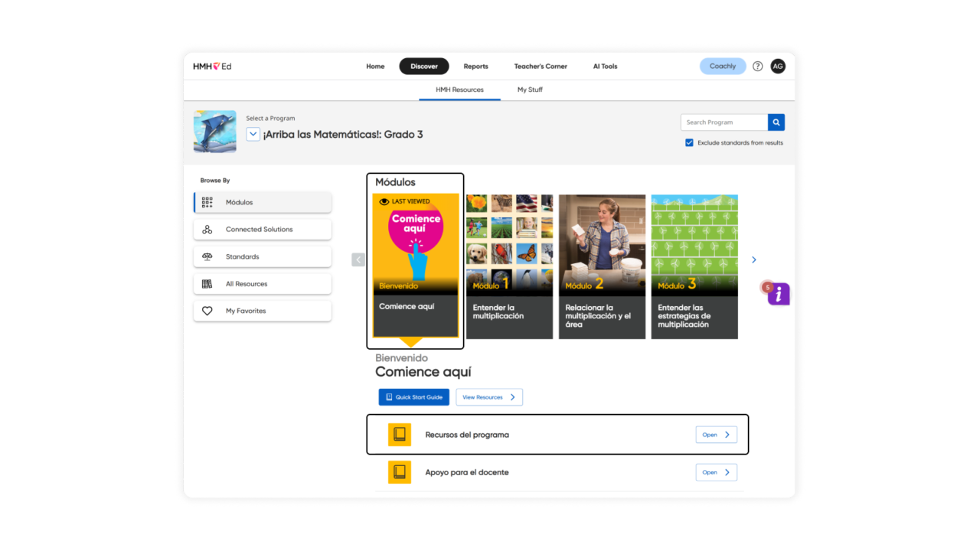Click into the Search Program field
The image size is (980, 551).
point(724,122)
